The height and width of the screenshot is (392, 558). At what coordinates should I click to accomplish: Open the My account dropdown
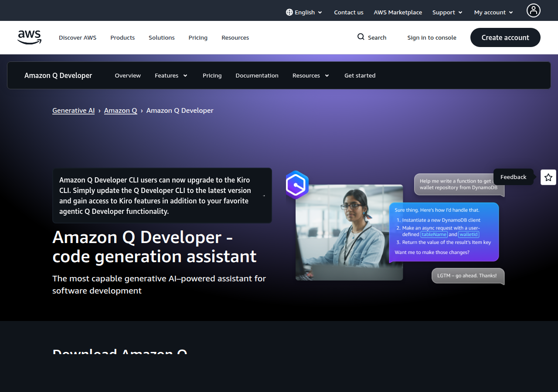click(x=493, y=12)
